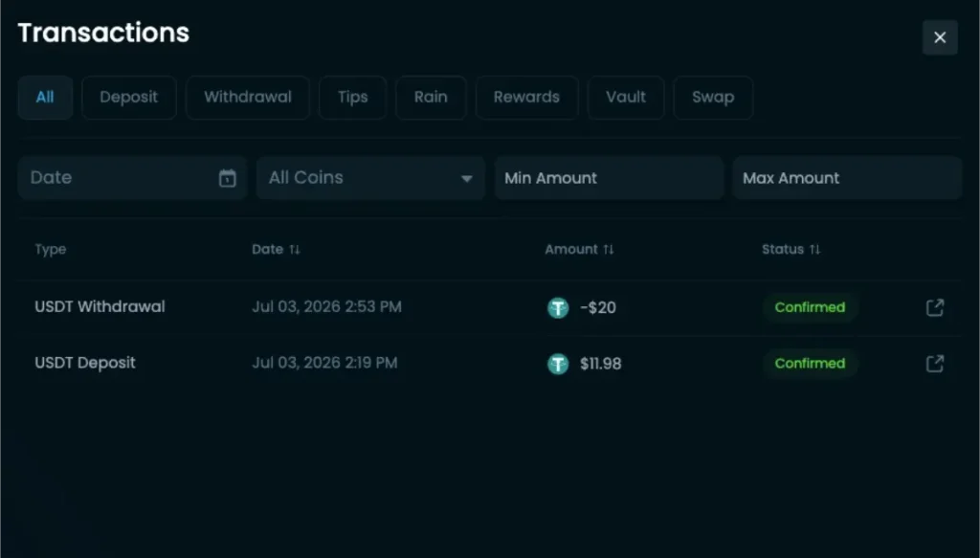980x558 pixels.
Task: Click the $11.98 amount
Action: coord(601,364)
